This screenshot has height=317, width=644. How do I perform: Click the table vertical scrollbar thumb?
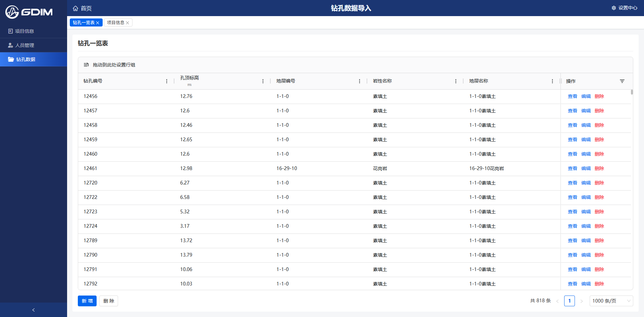tap(632, 92)
